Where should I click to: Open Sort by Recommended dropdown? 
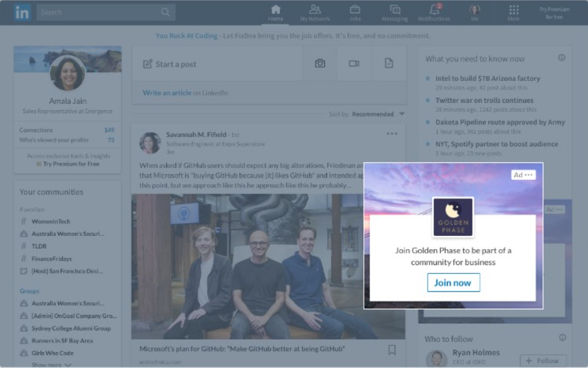click(378, 114)
